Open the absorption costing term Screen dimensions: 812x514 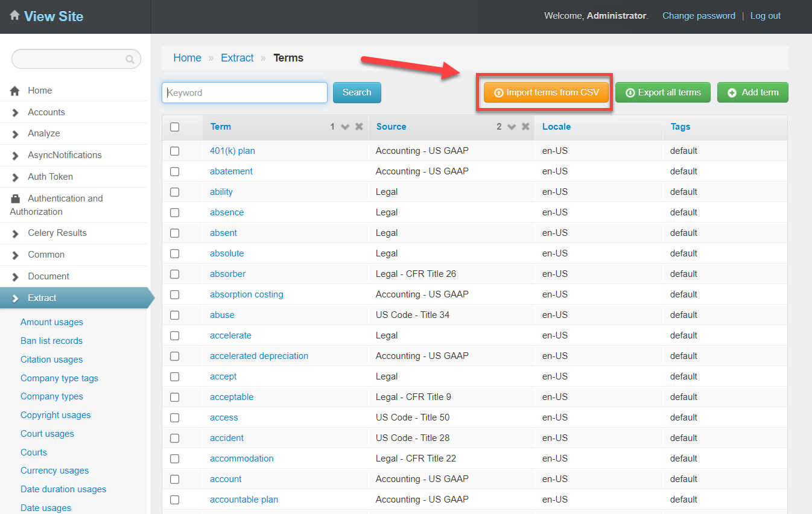tap(246, 294)
